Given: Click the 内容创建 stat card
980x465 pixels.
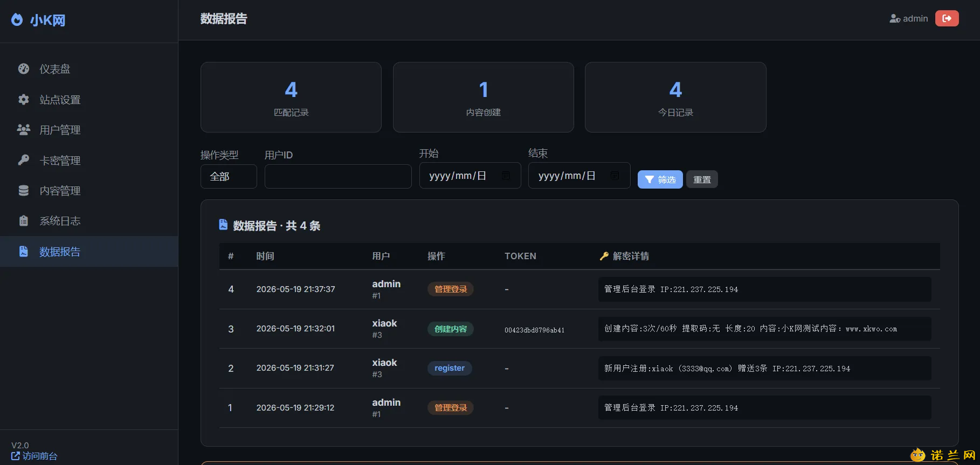Looking at the screenshot, I should [484, 98].
